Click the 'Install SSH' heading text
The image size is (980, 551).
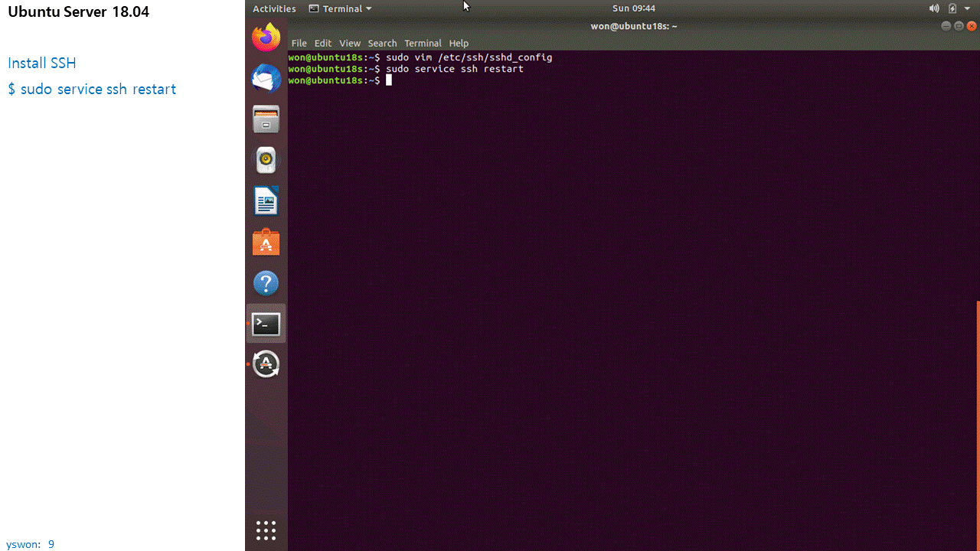click(42, 63)
